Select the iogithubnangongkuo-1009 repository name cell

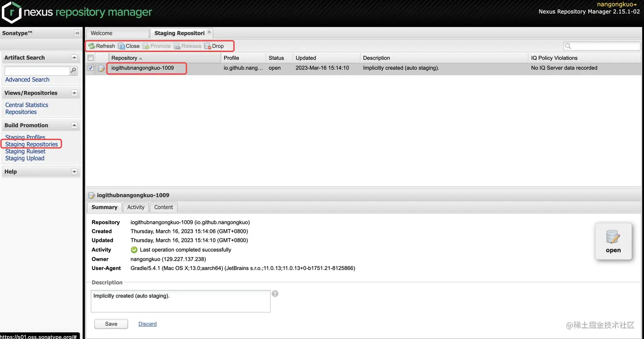coord(143,68)
